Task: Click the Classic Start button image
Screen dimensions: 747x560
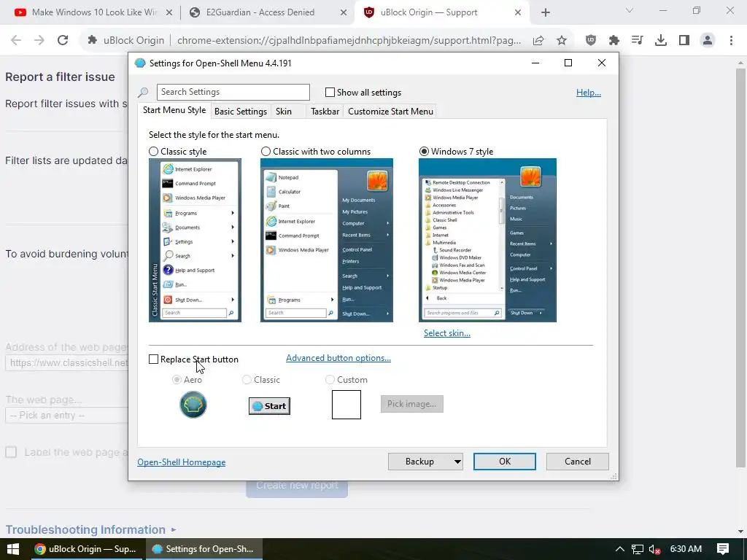Action: pos(269,405)
